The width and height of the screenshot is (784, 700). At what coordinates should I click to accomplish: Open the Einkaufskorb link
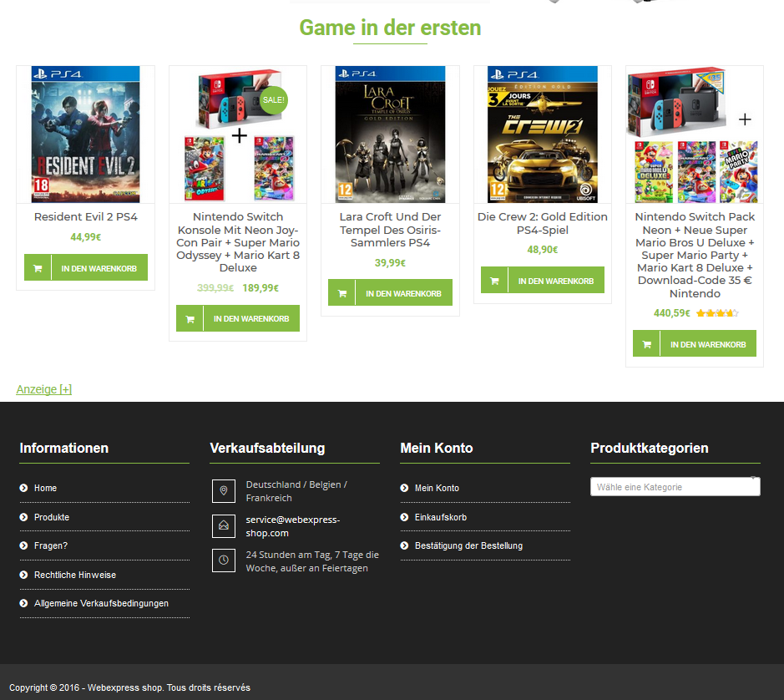(x=441, y=517)
